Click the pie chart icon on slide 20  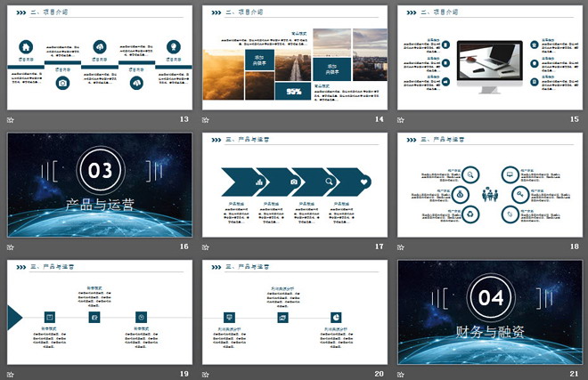tap(338, 317)
